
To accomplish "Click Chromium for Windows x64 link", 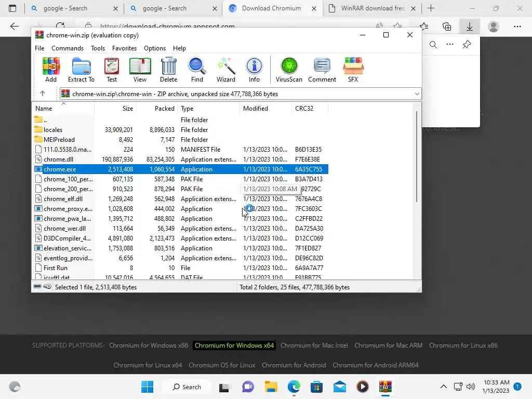I will click(234, 345).
